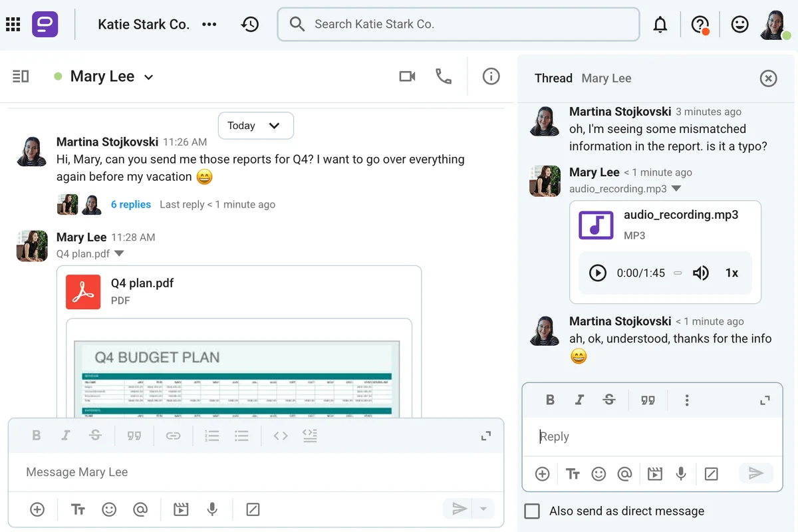This screenshot has height=532, width=798.
Task: Open the thread with 6 replies
Action: [130, 204]
